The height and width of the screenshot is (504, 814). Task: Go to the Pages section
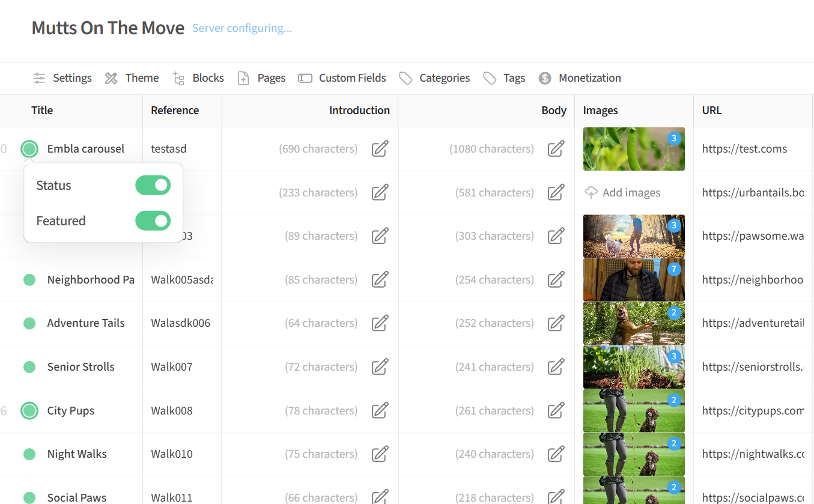(271, 78)
